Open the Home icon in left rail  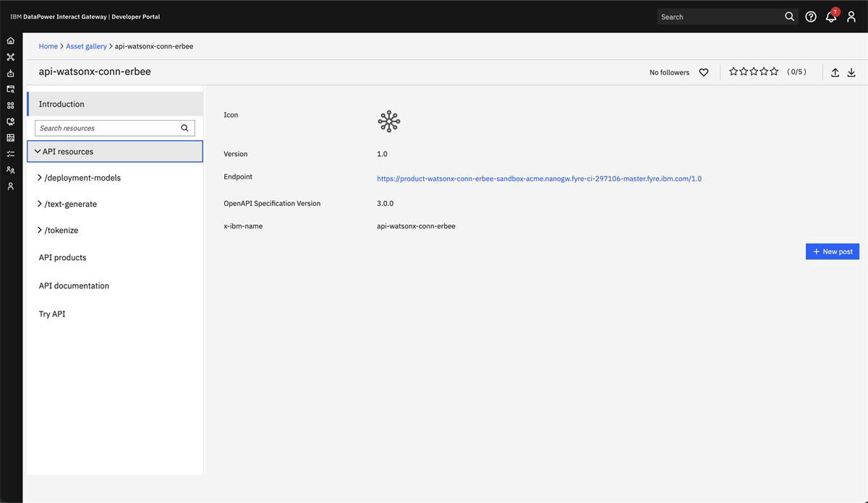pos(10,40)
